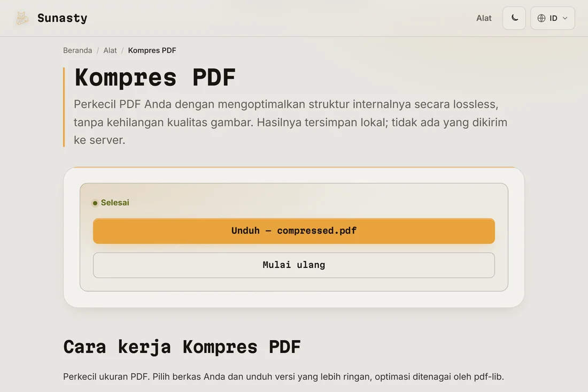Expand the ID language dropdown

[552, 18]
